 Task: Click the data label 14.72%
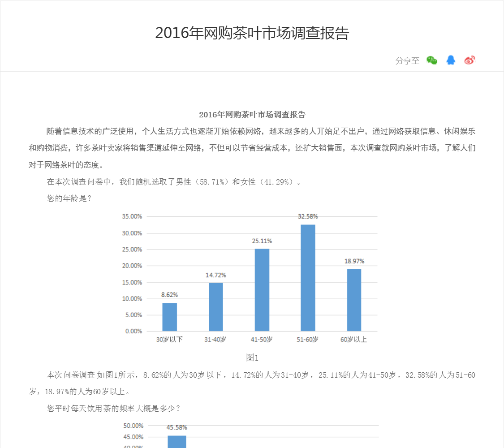click(215, 275)
